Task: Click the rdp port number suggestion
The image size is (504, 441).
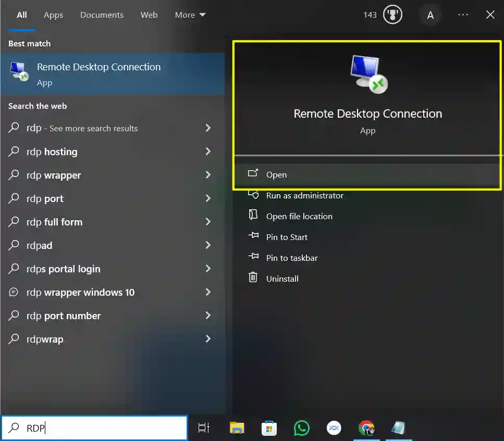Action: [63, 316]
